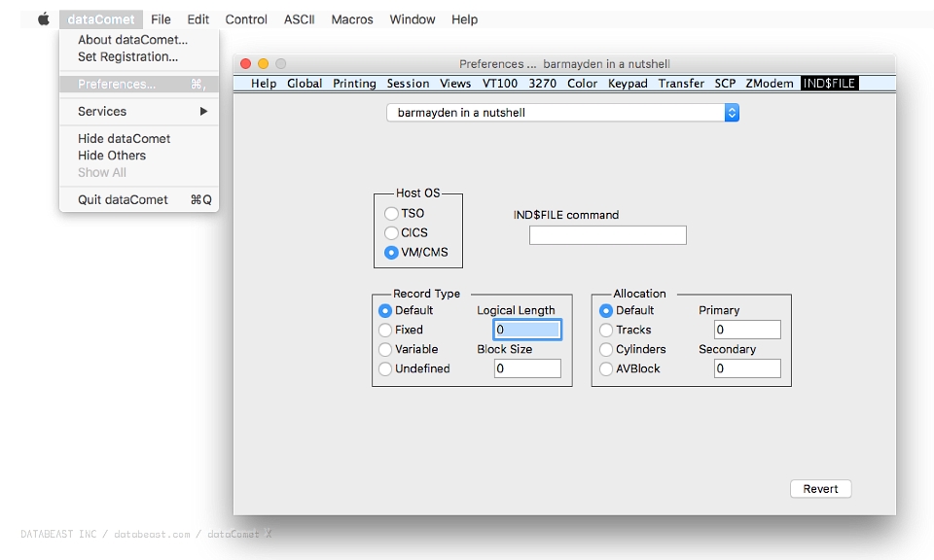Choose Undefined record type
This screenshot has width=934, height=560.
click(385, 369)
